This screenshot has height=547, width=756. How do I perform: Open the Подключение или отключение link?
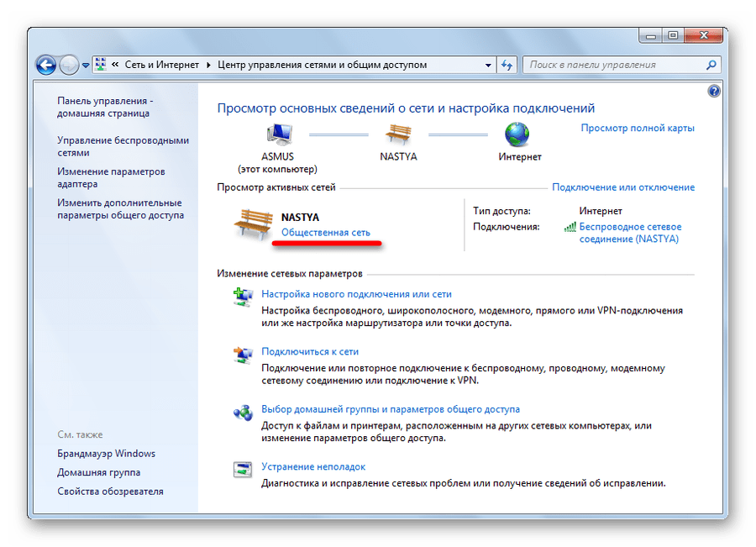point(626,187)
